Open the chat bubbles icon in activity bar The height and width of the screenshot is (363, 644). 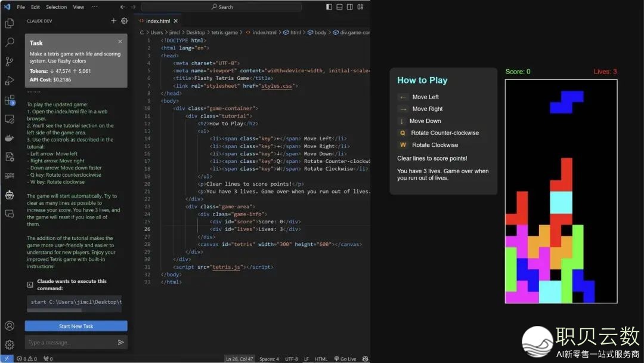[9, 214]
